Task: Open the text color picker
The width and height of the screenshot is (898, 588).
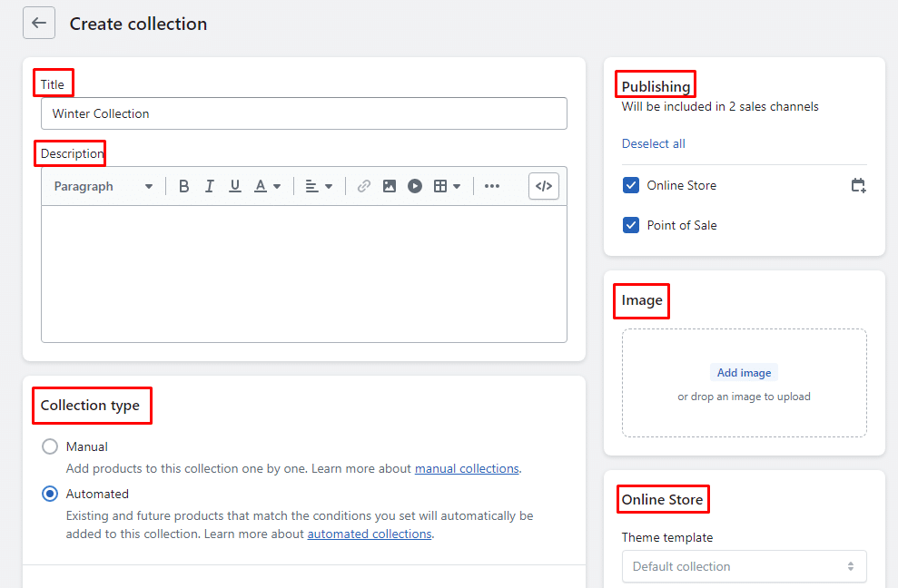Action: (x=267, y=186)
